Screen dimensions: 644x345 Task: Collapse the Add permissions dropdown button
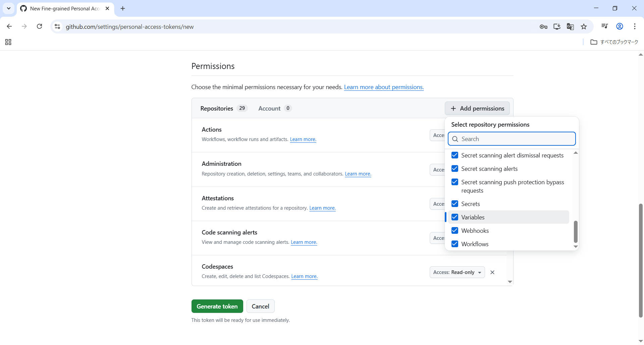pos(477,108)
